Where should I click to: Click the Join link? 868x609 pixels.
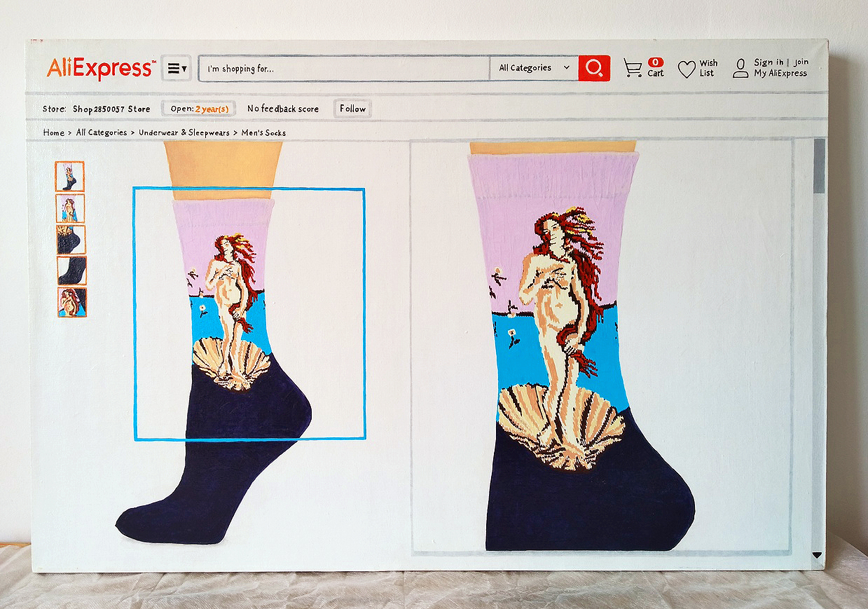pos(801,62)
